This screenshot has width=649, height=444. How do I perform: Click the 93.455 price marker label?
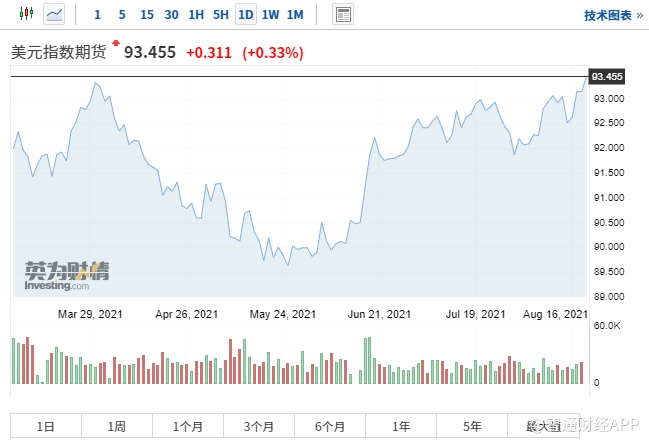[x=607, y=77]
